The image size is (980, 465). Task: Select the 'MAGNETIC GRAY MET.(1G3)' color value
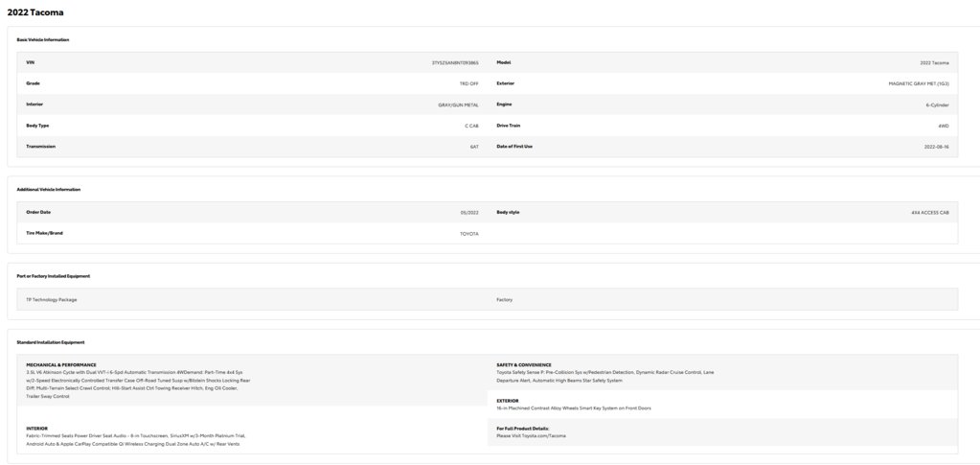tap(919, 83)
